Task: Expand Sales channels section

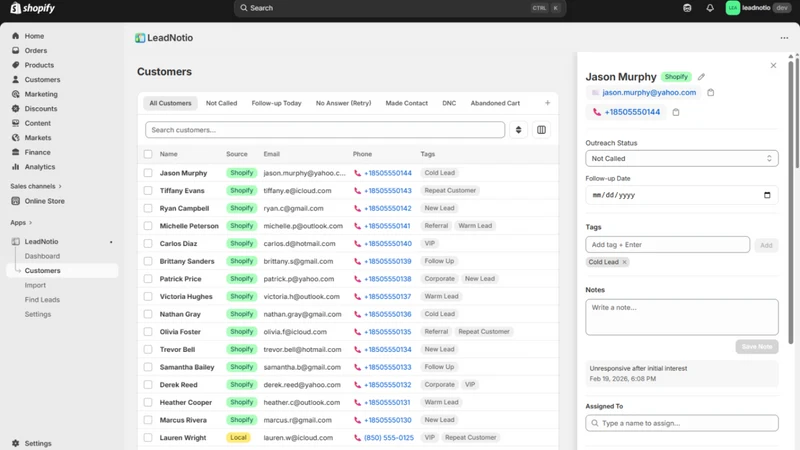Action: point(36,186)
